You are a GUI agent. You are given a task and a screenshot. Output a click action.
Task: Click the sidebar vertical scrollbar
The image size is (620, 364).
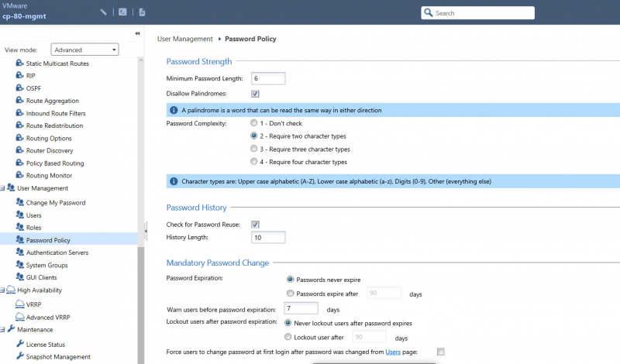141,304
